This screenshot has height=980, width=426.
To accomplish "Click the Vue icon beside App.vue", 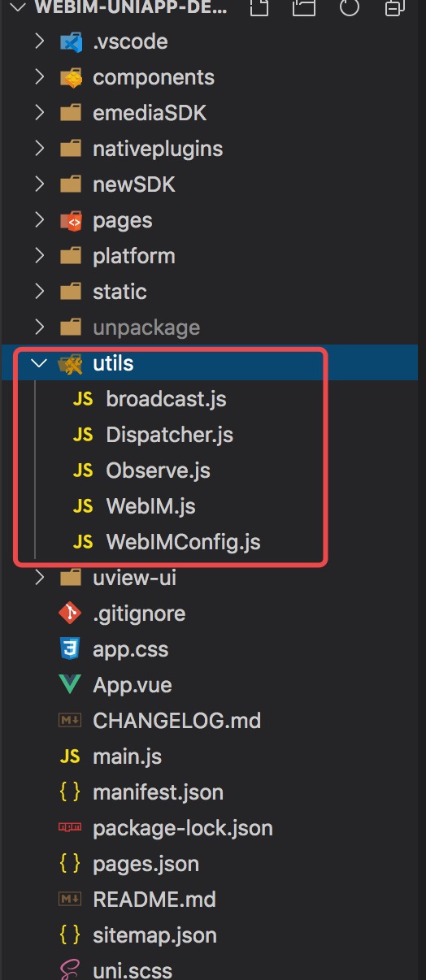I will click(x=71, y=685).
